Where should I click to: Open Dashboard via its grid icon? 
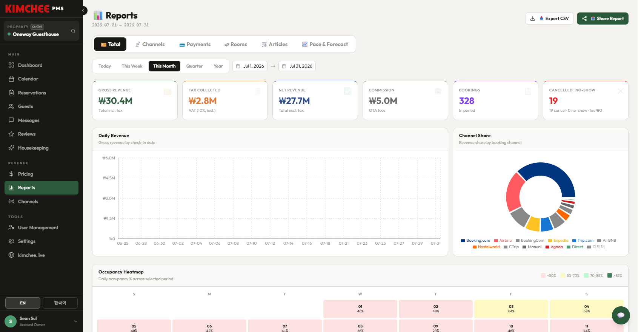[x=11, y=65]
